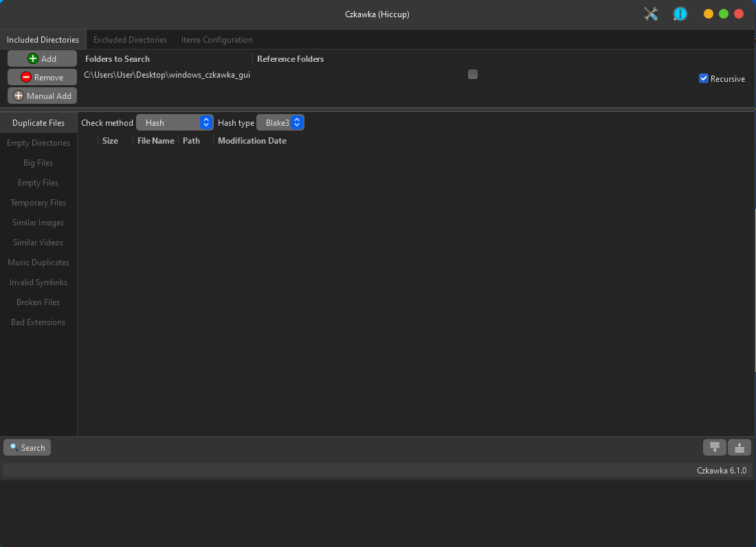Viewport: 756px width, 547px height.
Task: Switch to Music Duplicates mode
Action: coord(38,262)
